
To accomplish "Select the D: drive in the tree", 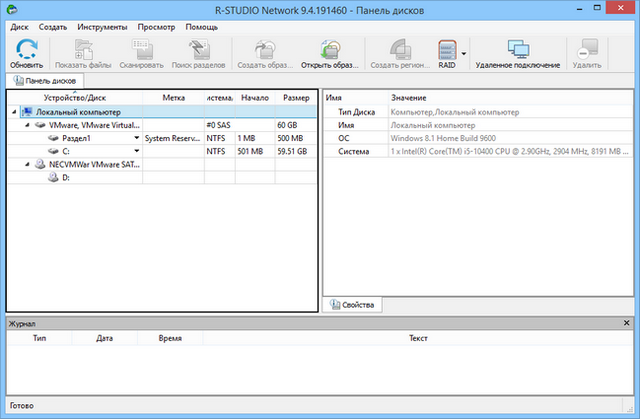I will pos(66,177).
